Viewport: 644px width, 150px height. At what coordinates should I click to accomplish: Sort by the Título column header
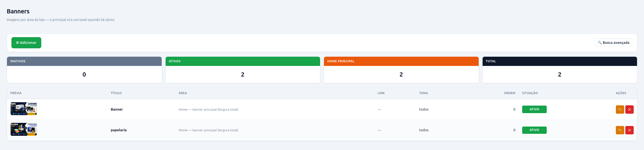click(x=116, y=93)
